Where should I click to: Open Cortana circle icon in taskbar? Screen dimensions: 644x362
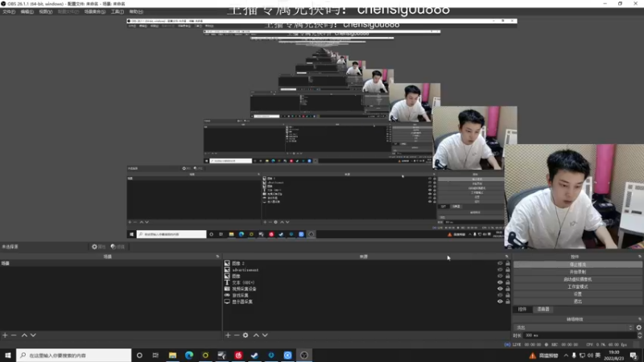[139, 356]
